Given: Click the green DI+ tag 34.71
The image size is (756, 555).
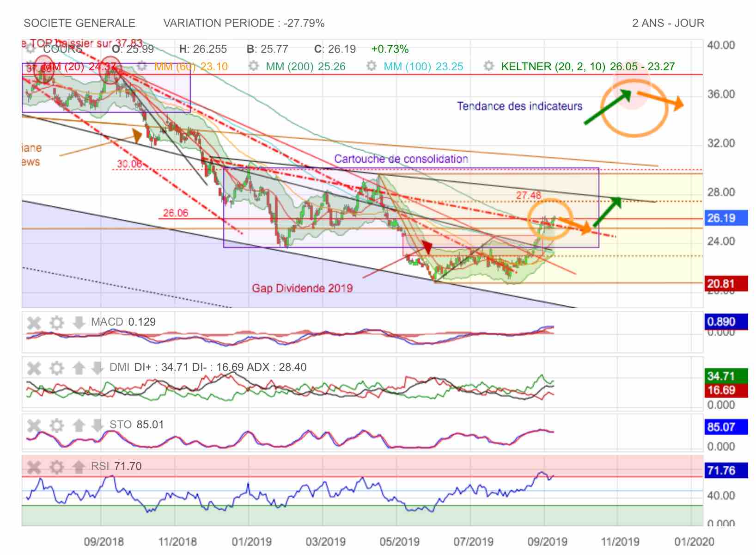Looking at the screenshot, I should point(726,376).
